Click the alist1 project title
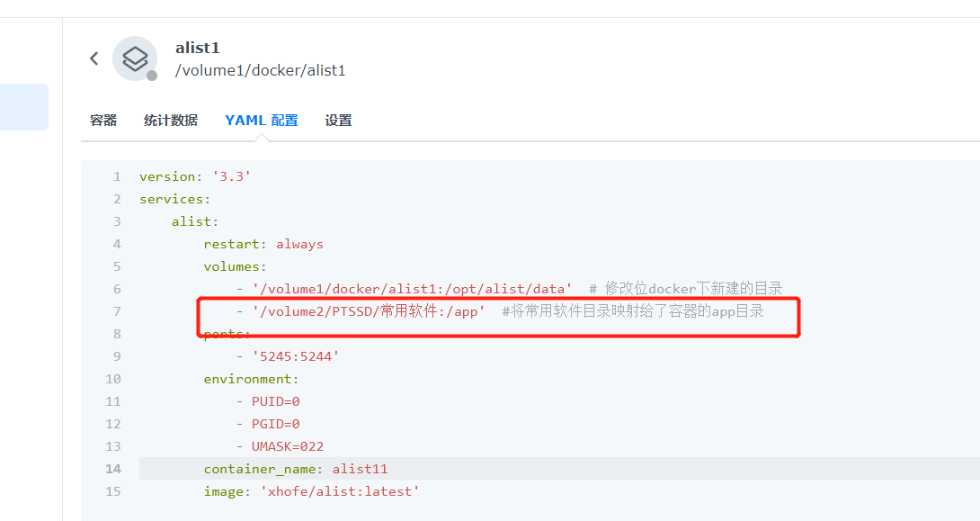Image resolution: width=980 pixels, height=521 pixels. click(198, 48)
